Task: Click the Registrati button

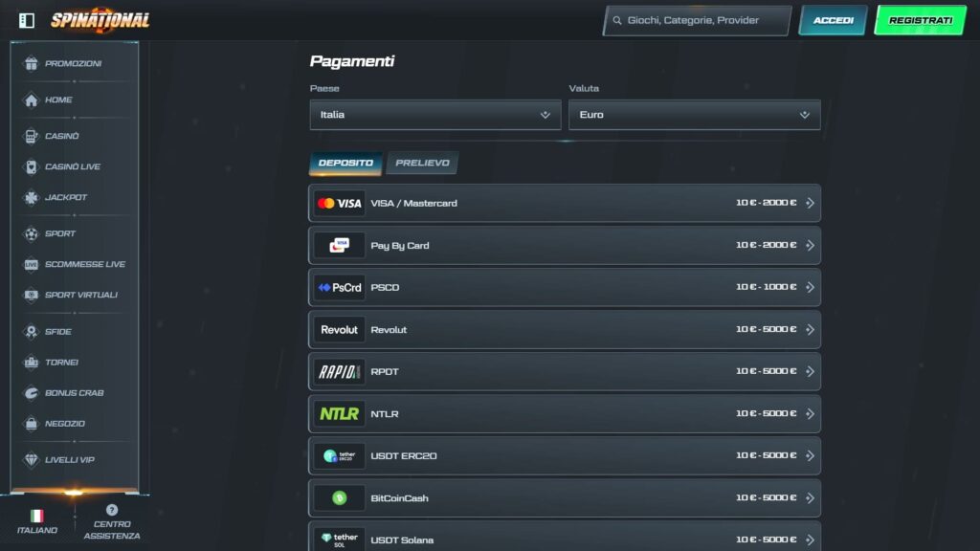Action: tap(921, 21)
